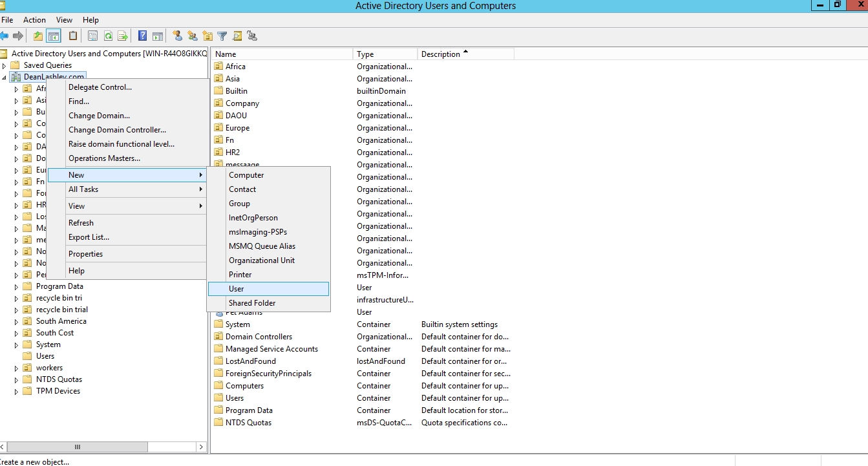This screenshot has width=868, height=466.
Task: Expand the South America tree node
Action: [x=17, y=321]
